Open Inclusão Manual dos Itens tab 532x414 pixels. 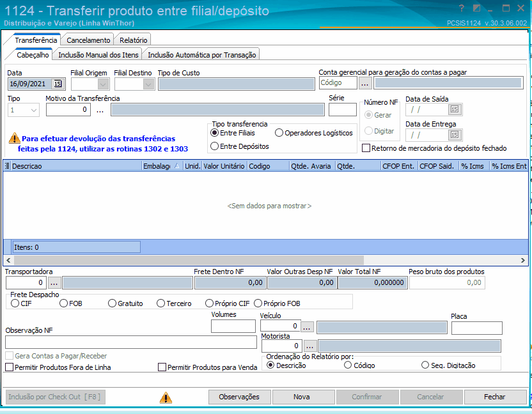[98, 54]
